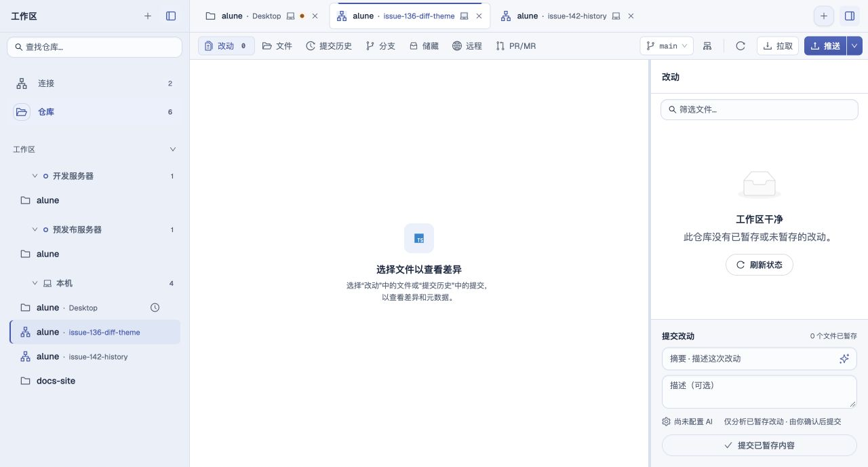This screenshot has height=467, width=868.
Task: Click the 仓库 folder icon
Action: click(x=22, y=112)
